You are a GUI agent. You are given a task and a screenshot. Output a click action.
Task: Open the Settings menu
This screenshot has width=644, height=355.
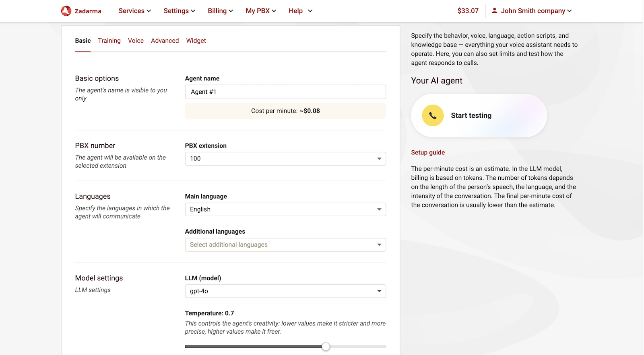(x=180, y=11)
